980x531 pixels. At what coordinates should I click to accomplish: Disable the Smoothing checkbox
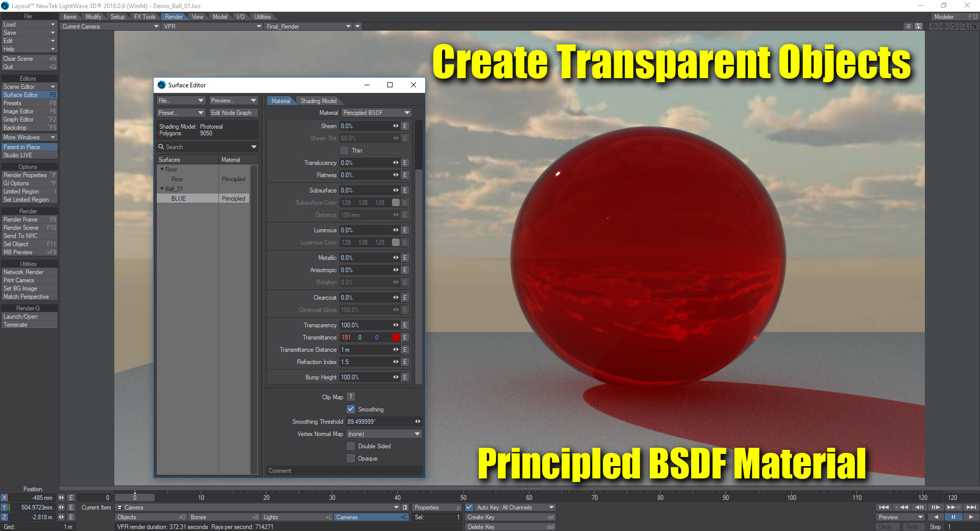click(351, 409)
